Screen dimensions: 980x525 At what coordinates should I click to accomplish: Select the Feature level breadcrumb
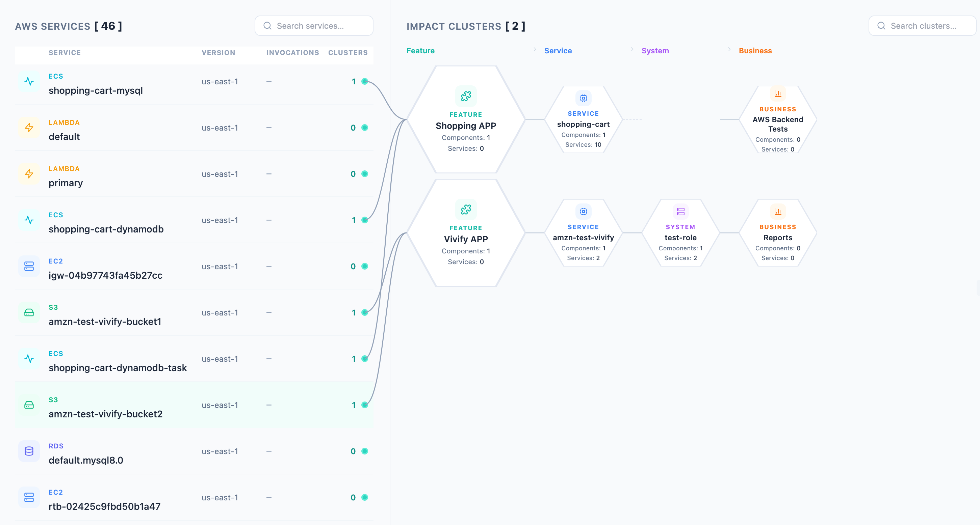[x=420, y=51]
